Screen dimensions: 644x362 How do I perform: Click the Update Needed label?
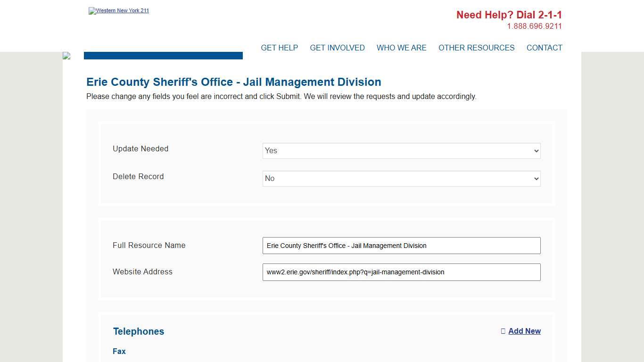140,148
